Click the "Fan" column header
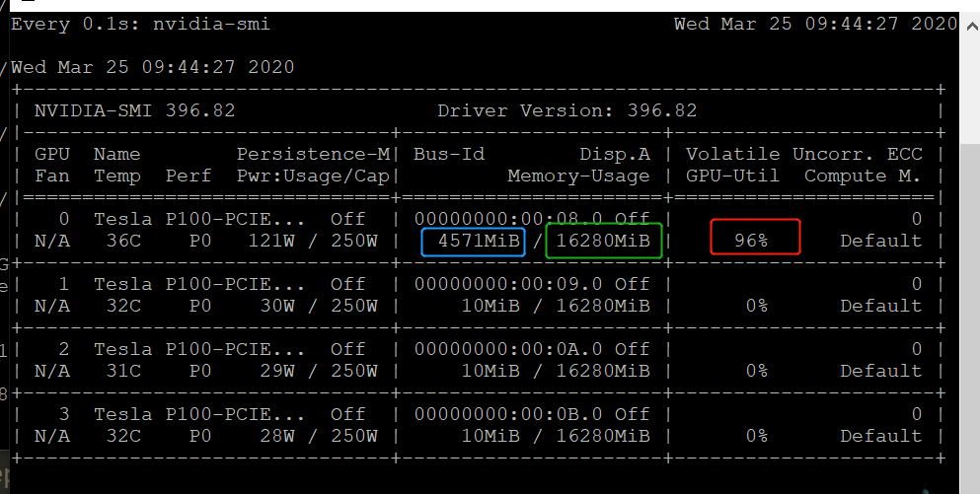Screen dimensions: 980x494 pos(52,176)
